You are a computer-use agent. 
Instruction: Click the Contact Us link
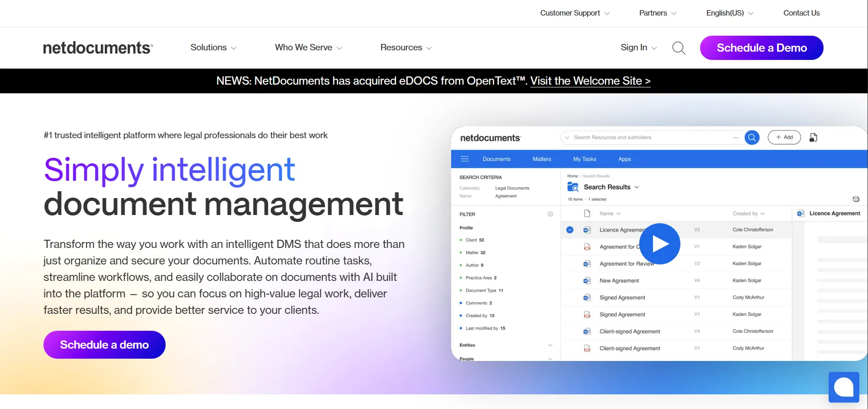pyautogui.click(x=802, y=13)
